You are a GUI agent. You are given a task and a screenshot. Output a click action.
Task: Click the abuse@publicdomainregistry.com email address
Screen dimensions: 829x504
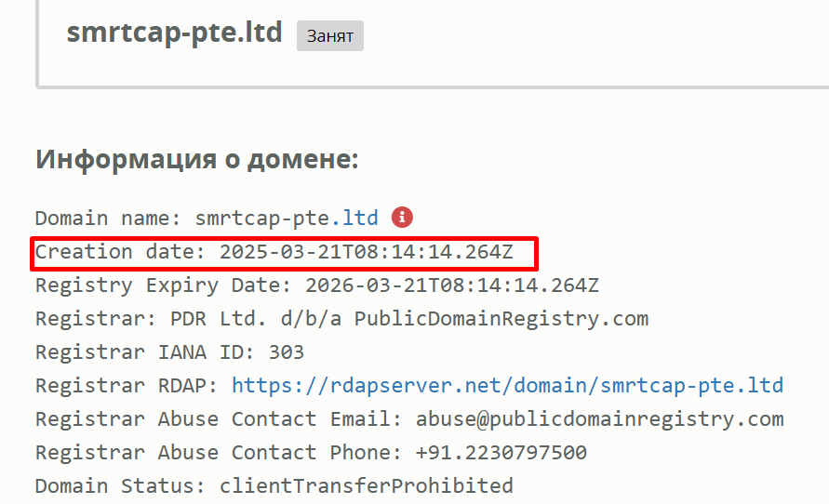[599, 419]
